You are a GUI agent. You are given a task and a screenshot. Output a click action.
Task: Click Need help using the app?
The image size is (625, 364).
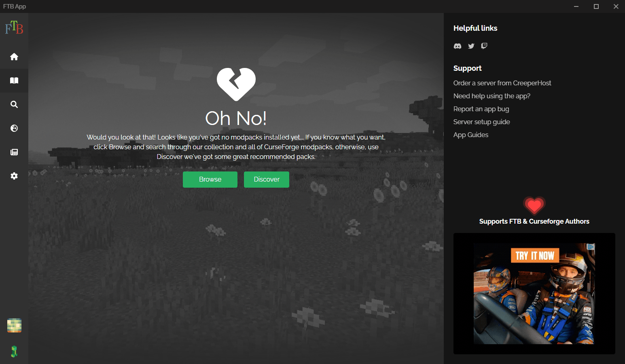pos(492,96)
